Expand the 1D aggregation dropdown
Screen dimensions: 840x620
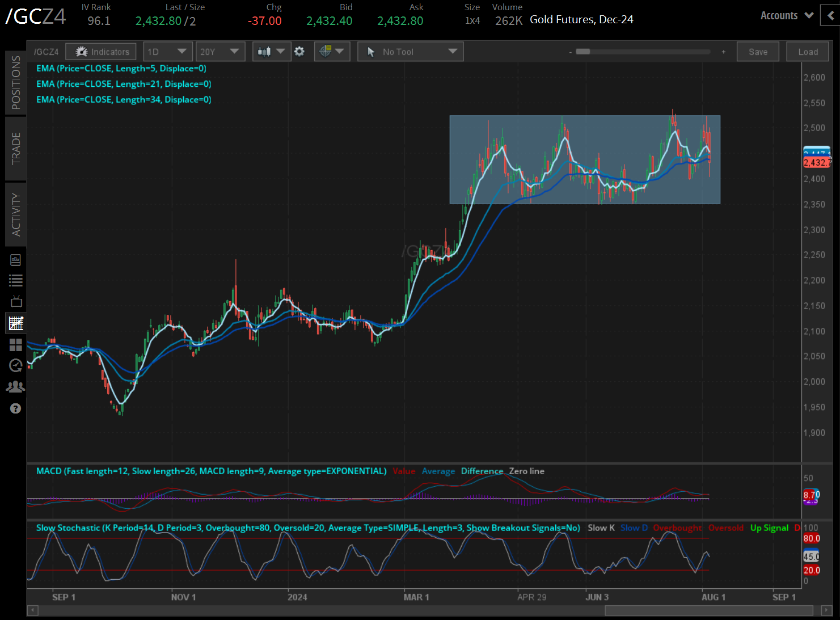coord(167,52)
